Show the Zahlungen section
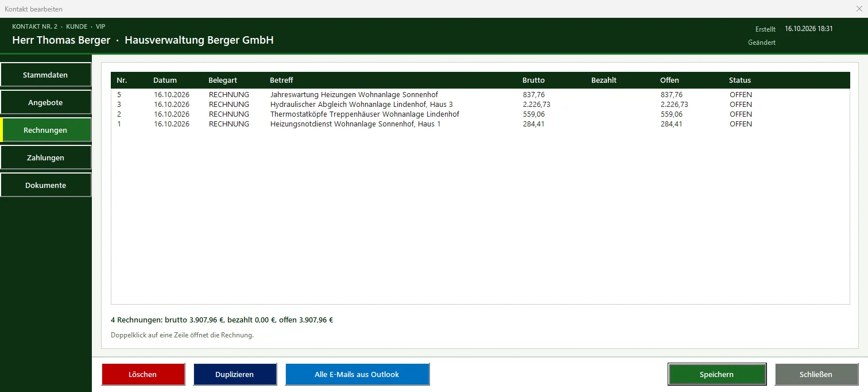 pos(45,157)
